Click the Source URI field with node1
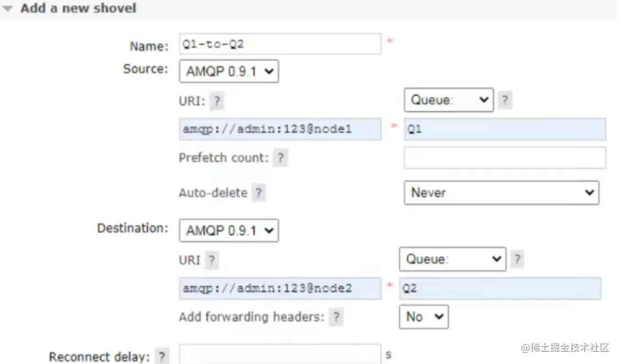620x364 pixels. [280, 129]
